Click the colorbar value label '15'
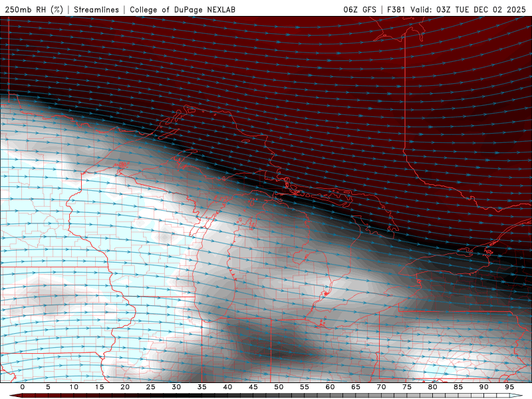This screenshot has height=399, width=532. click(x=99, y=387)
